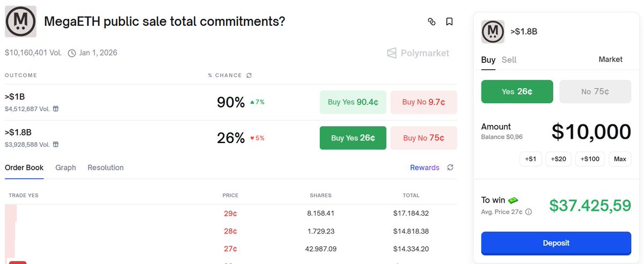Image resolution: width=644 pixels, height=264 pixels.
Task: Click the $3,928,588 Vol. text
Action: click(27, 144)
